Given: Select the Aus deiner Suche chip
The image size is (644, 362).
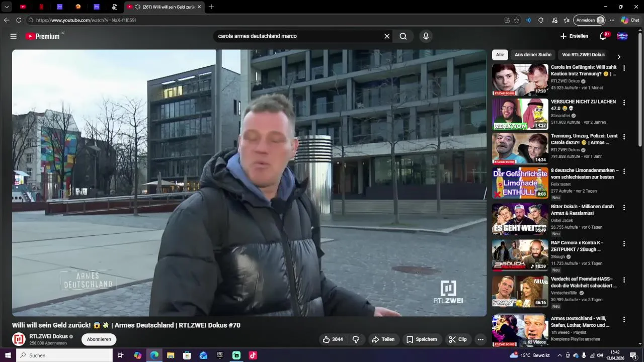Looking at the screenshot, I should [x=533, y=55].
